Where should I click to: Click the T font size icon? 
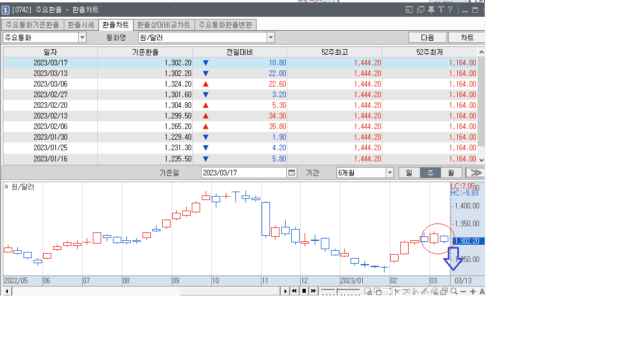(441, 9)
